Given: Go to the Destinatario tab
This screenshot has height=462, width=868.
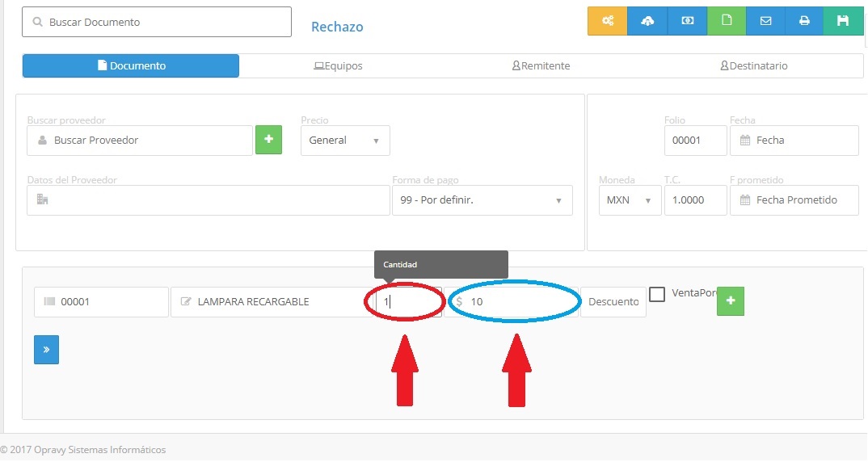Looking at the screenshot, I should (x=753, y=66).
